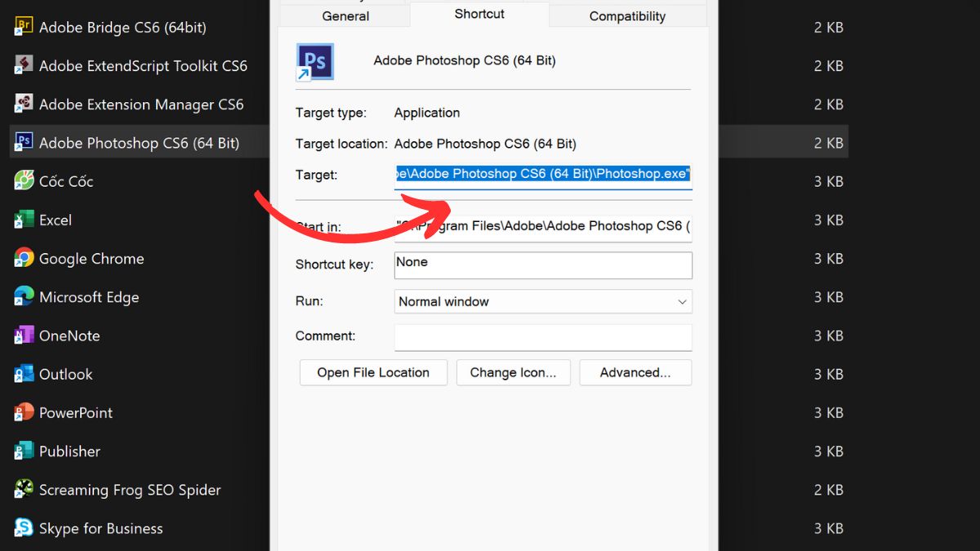
Task: Click the Target location value text
Action: (x=485, y=144)
